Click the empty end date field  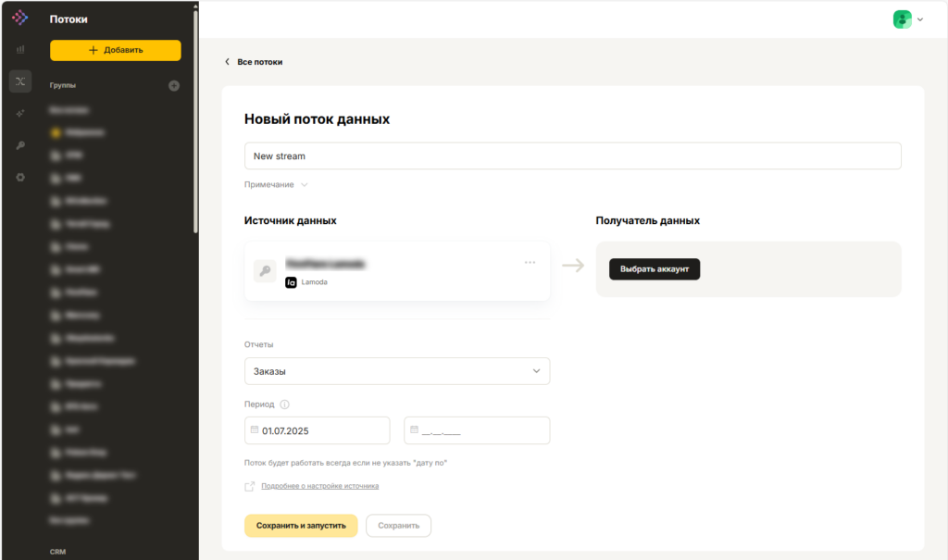pos(477,430)
